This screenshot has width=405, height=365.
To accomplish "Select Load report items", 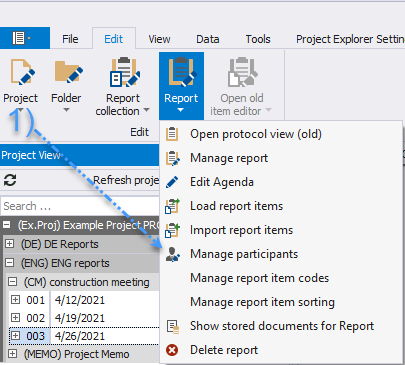I will pos(281,206).
